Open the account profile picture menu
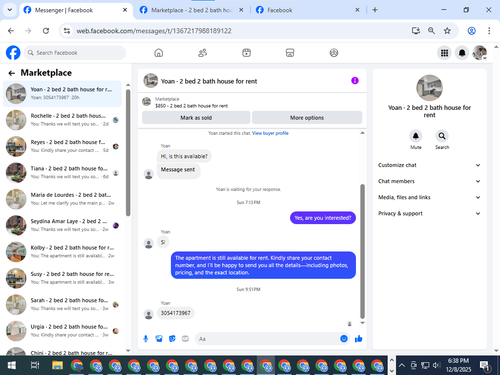 coord(480,53)
